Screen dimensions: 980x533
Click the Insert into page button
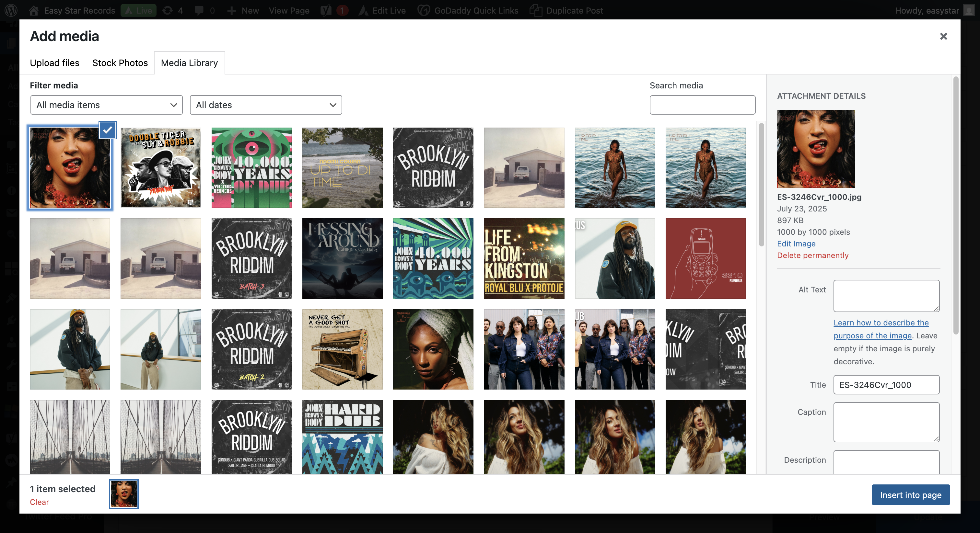910,494
